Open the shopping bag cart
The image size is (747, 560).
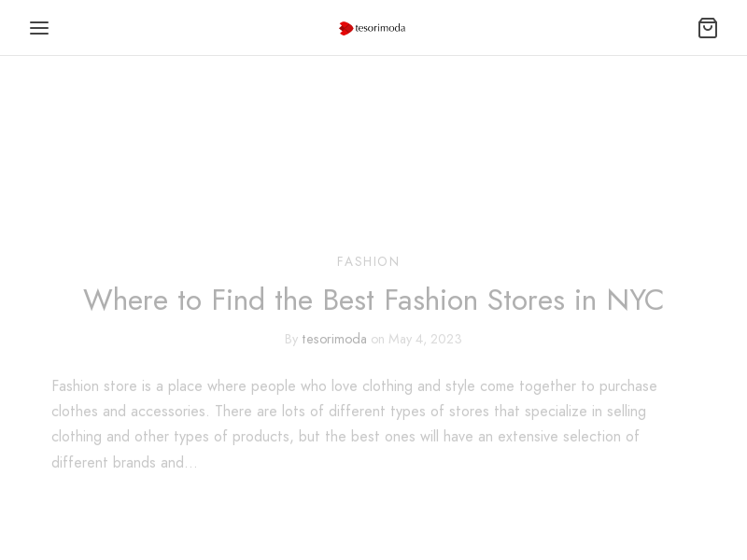[708, 28]
